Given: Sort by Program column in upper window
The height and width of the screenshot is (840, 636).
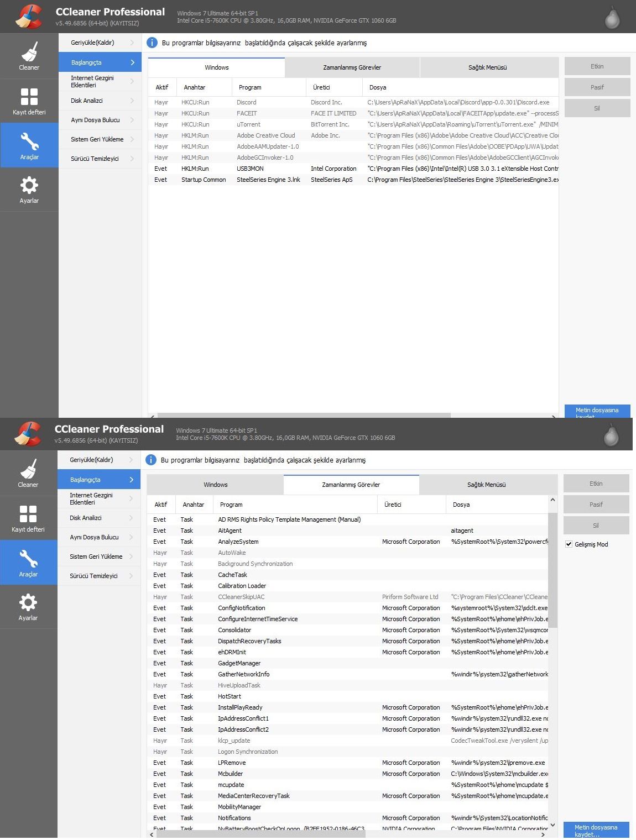Looking at the screenshot, I should click(x=269, y=87).
